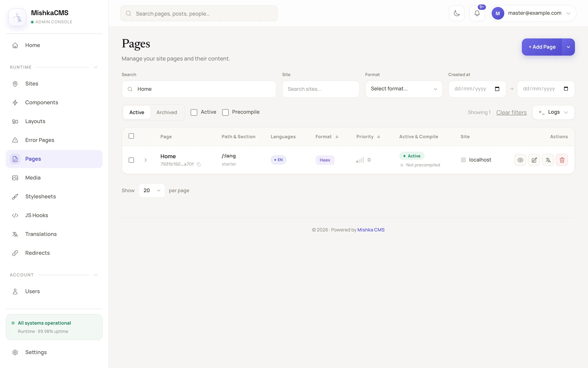
Task: Copy the page ID 7931b192...a70f
Action: [x=199, y=164]
